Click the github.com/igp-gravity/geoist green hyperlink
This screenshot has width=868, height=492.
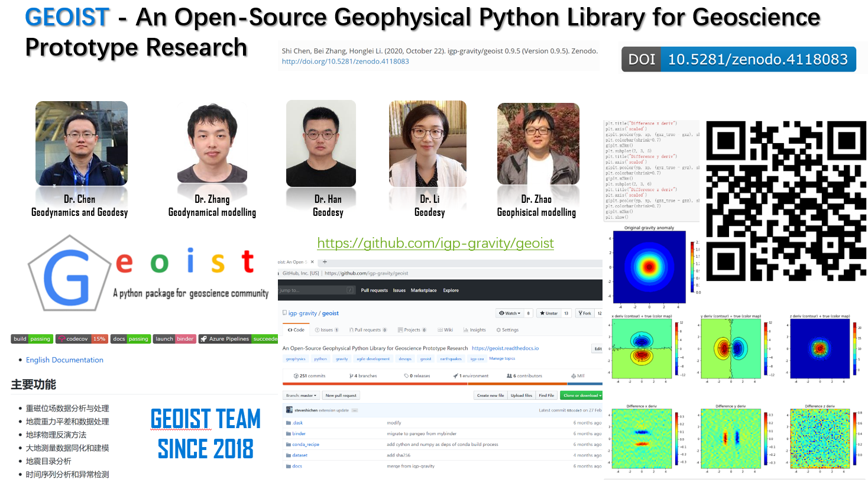coord(435,243)
